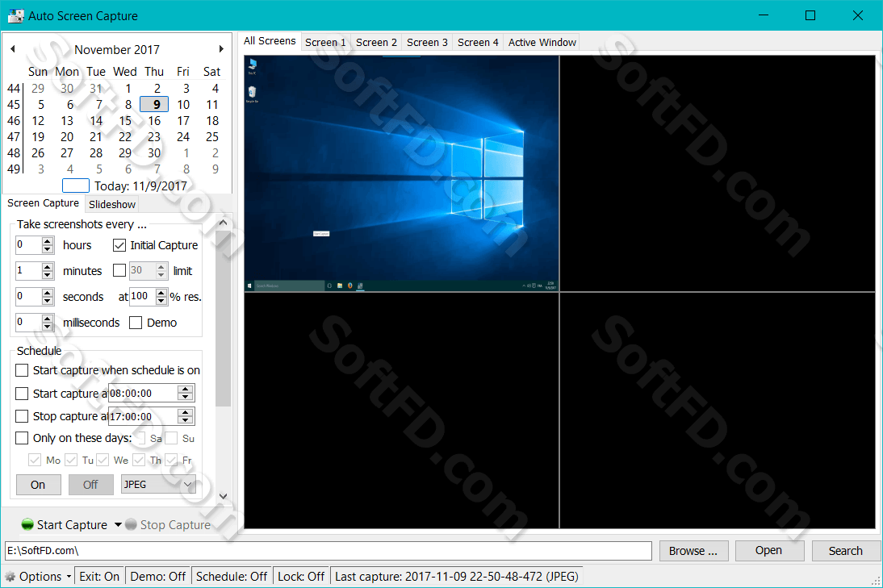Click the Search button
The image size is (883, 588).
(x=845, y=551)
